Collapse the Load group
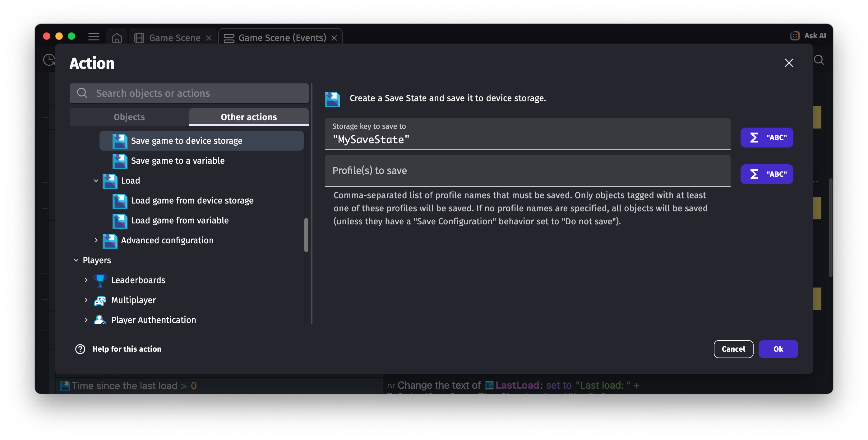Viewport: 868px width, 440px height. click(96, 181)
